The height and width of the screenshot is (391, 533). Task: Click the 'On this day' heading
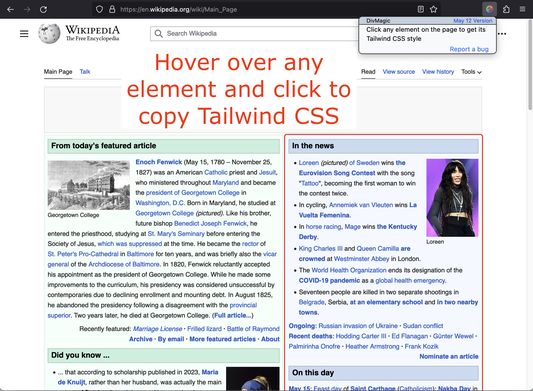[x=313, y=373]
